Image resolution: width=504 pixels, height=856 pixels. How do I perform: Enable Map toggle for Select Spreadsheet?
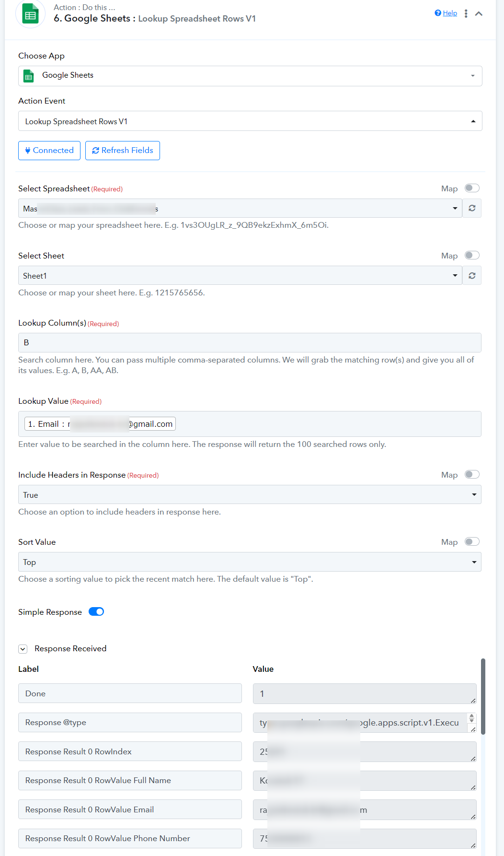tap(472, 188)
